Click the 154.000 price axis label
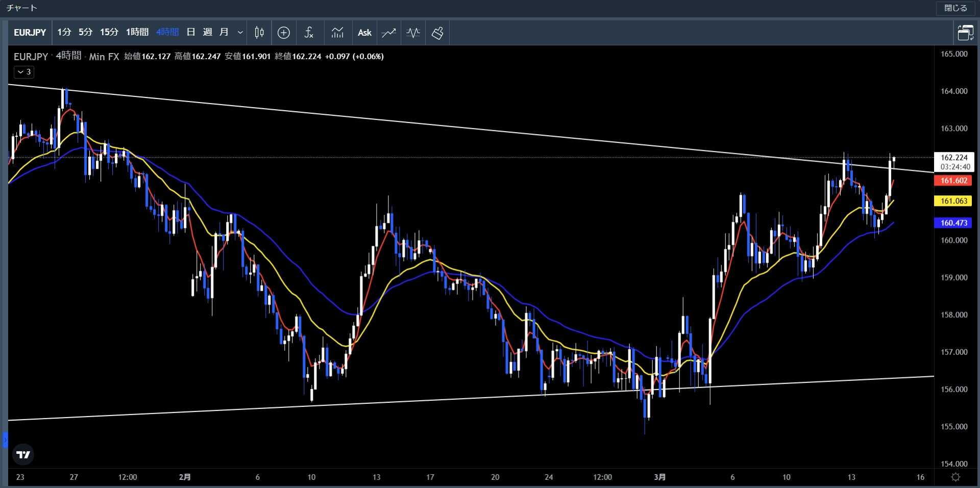The width and height of the screenshot is (980, 488). click(x=953, y=464)
